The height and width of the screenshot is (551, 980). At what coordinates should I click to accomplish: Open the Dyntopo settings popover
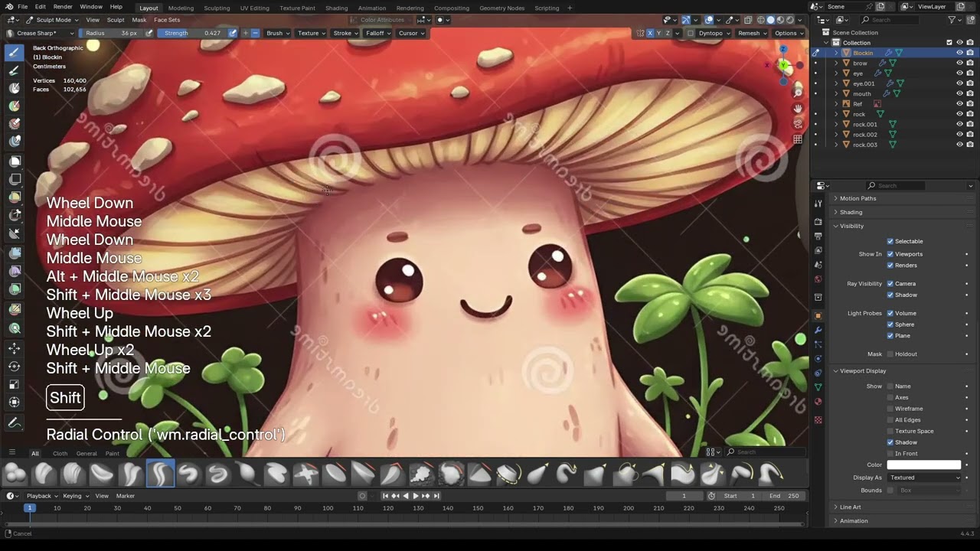click(x=714, y=34)
